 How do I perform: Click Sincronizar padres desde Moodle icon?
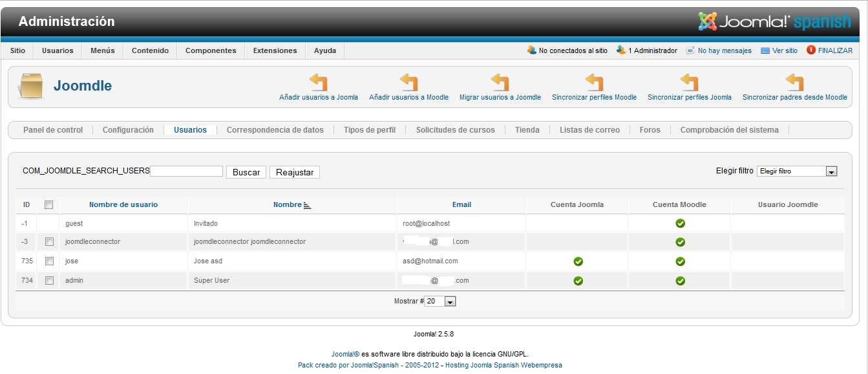794,82
